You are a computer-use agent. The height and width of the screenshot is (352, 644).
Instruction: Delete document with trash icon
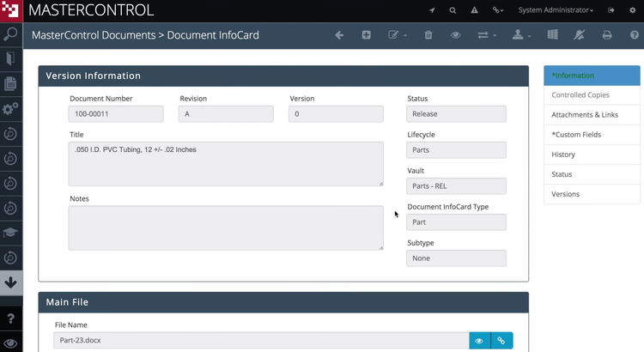(428, 35)
